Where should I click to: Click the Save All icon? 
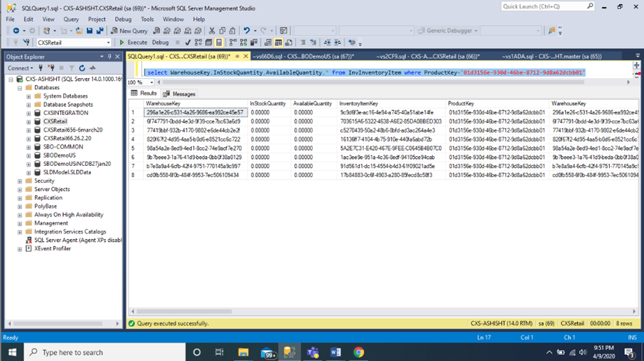coord(100,31)
